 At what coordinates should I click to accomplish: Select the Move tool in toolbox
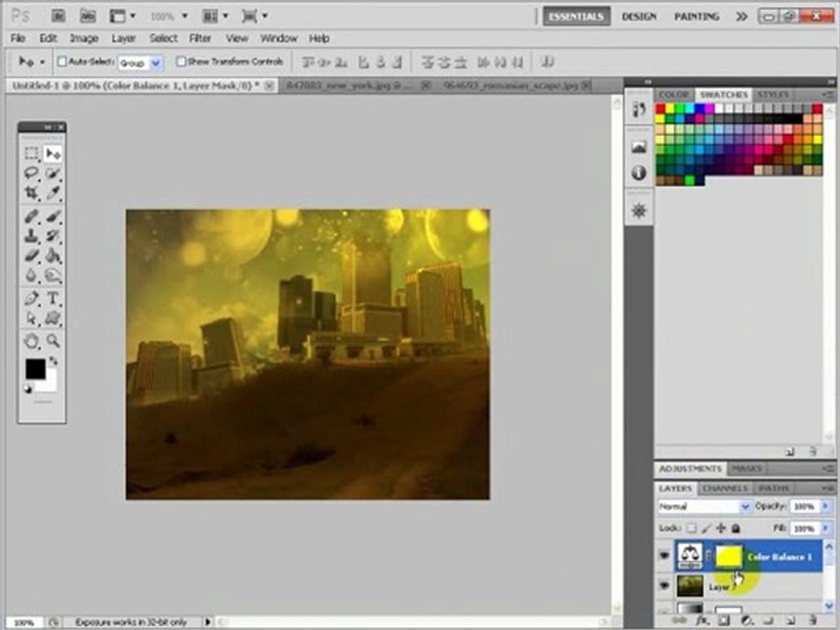coord(52,154)
